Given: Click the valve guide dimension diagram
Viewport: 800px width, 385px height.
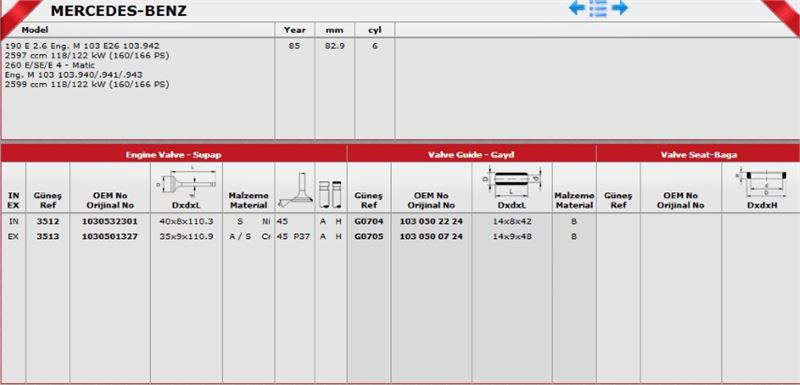Looking at the screenshot, I should click(x=512, y=182).
